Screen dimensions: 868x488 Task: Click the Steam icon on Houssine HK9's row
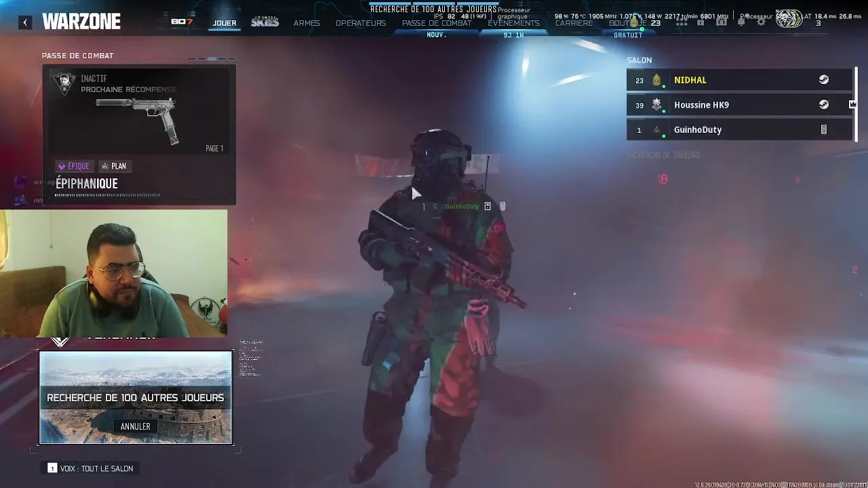coord(823,104)
